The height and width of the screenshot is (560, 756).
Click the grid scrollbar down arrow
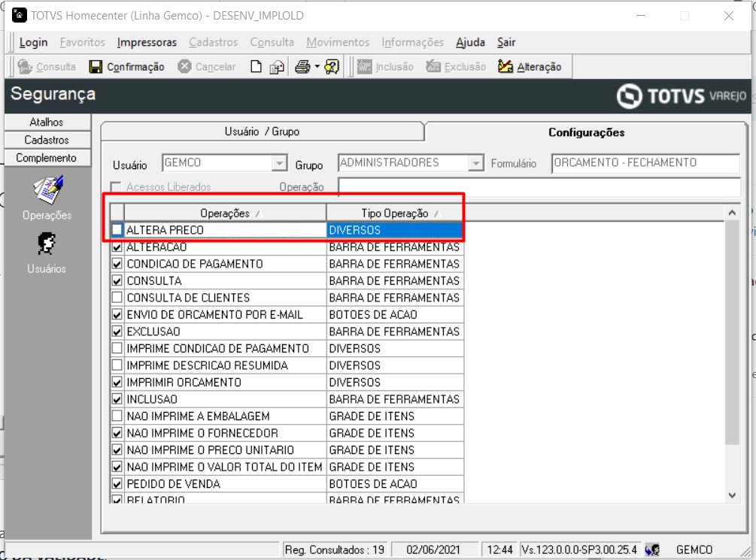[732, 495]
